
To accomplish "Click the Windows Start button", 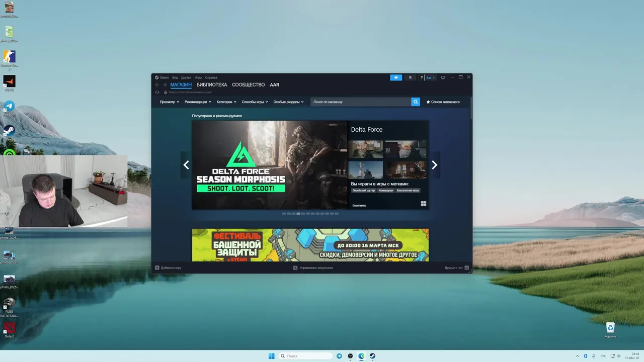I will click(x=272, y=356).
